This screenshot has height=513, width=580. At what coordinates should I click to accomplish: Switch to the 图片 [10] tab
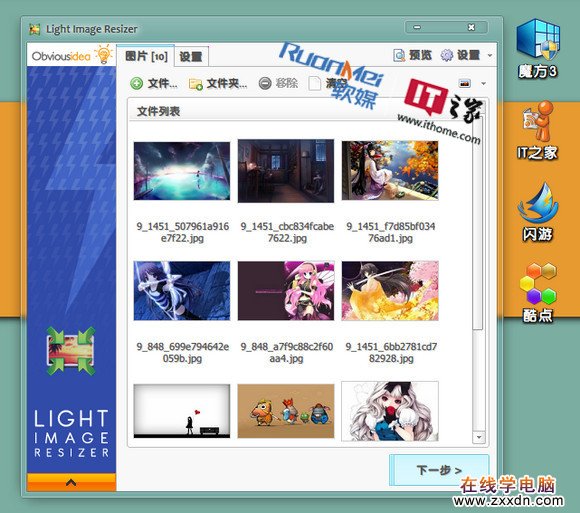coord(146,56)
